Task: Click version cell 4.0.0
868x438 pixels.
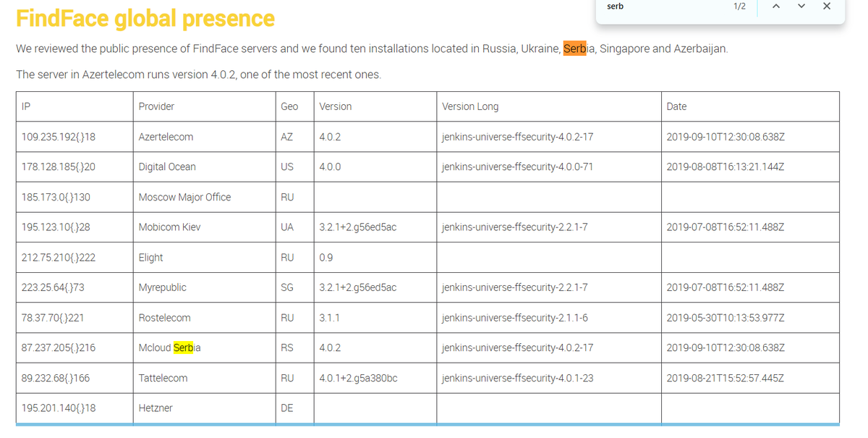Action: 375,167
